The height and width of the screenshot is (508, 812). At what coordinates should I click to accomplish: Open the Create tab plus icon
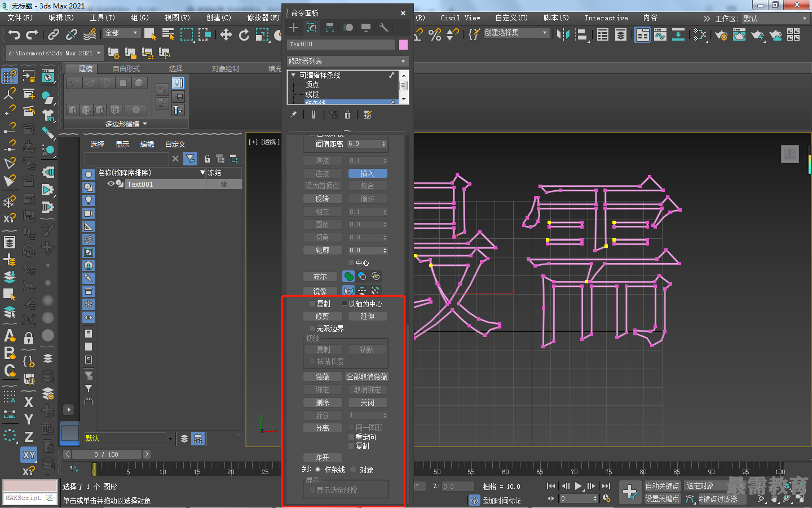click(x=294, y=28)
